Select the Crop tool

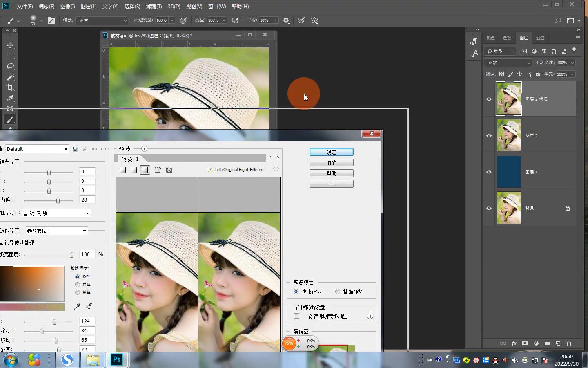point(10,88)
